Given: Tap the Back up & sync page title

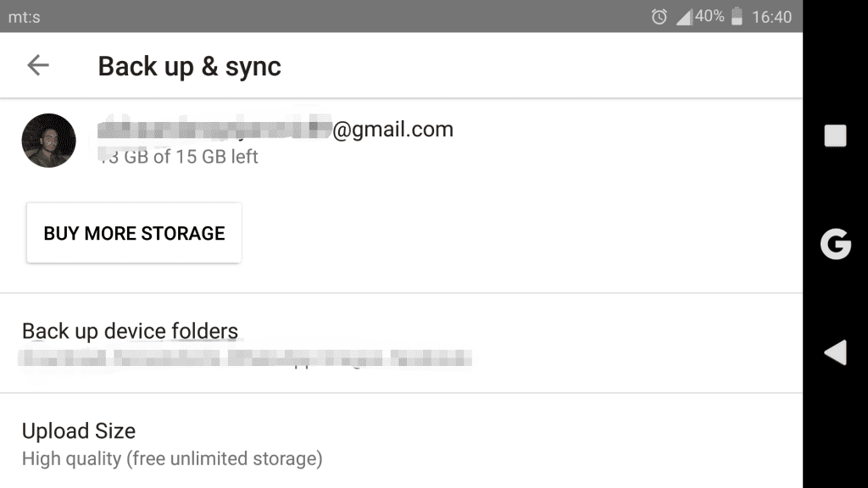Looking at the screenshot, I should 189,66.
